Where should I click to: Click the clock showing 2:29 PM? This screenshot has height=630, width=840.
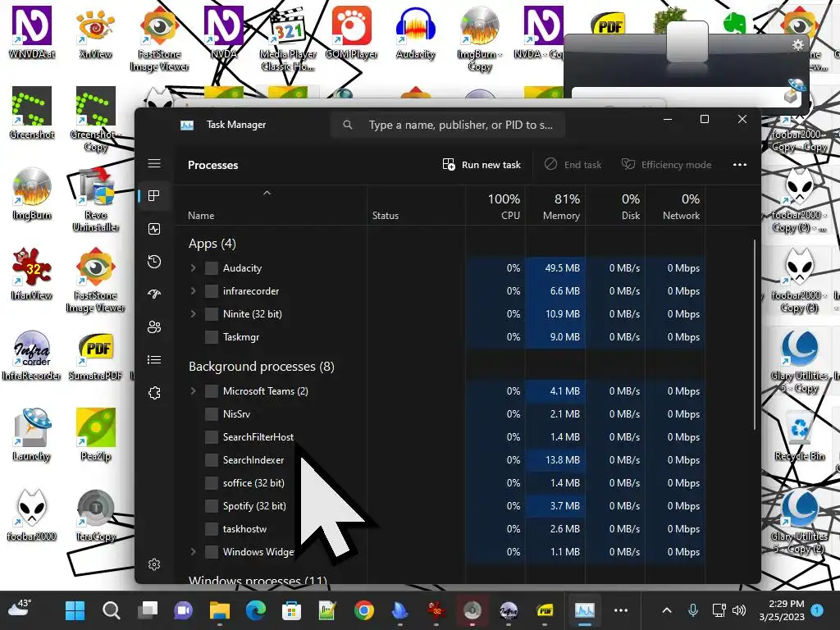click(x=782, y=610)
